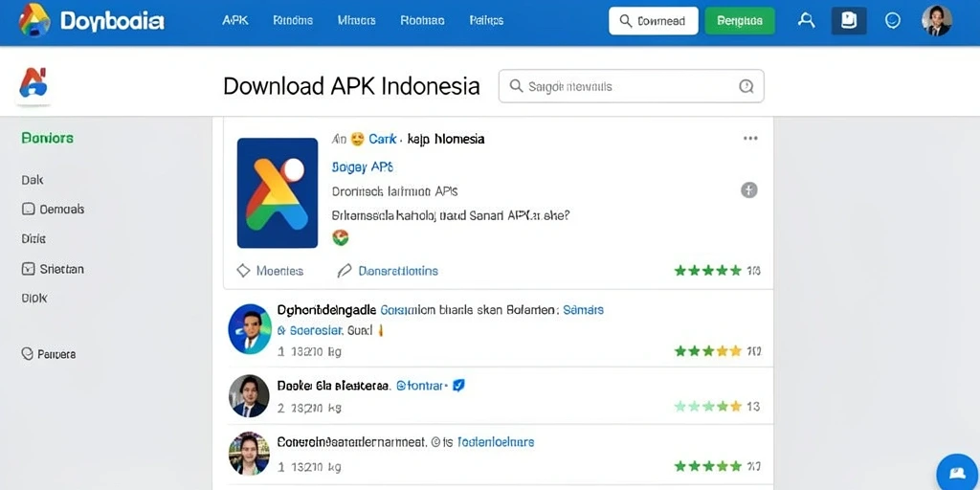Open the profile avatar in header
980x490 pixels.
coord(937,21)
